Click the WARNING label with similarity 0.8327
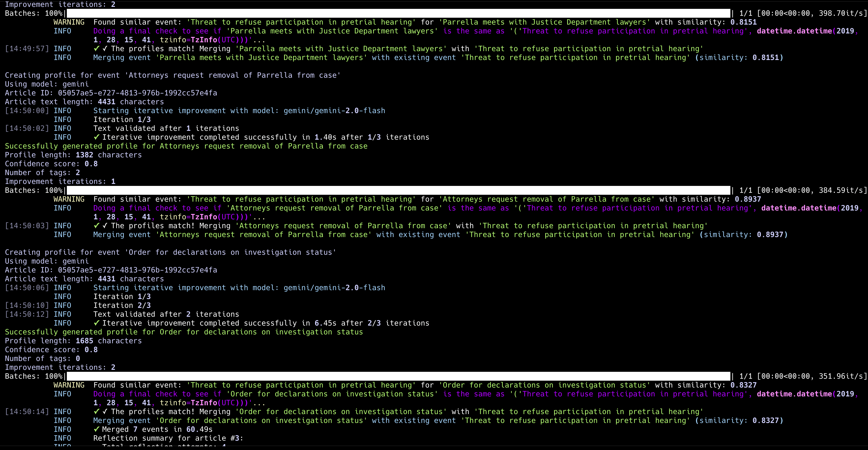This screenshot has height=450, width=868. tap(69, 385)
